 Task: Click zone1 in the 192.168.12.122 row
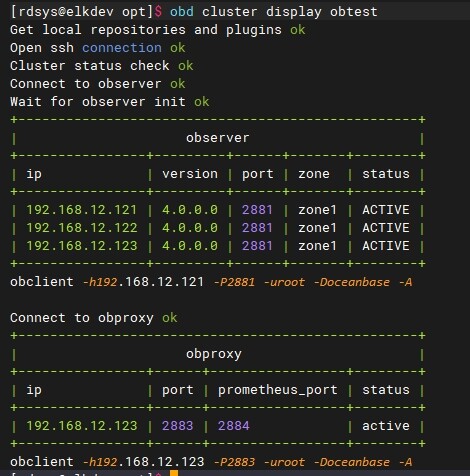[317, 228]
